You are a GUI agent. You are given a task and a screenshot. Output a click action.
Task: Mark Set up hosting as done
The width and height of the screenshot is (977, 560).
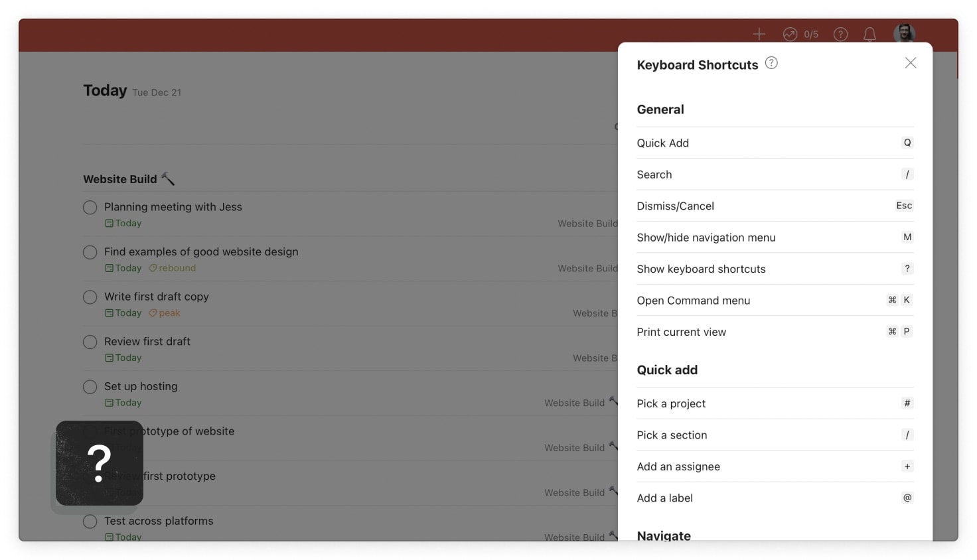[x=90, y=387]
